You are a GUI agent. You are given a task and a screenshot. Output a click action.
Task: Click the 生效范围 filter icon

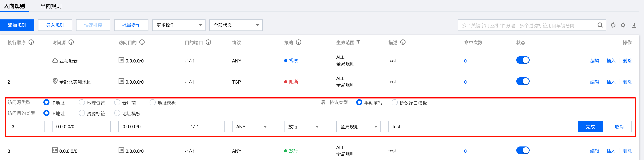[x=358, y=42]
